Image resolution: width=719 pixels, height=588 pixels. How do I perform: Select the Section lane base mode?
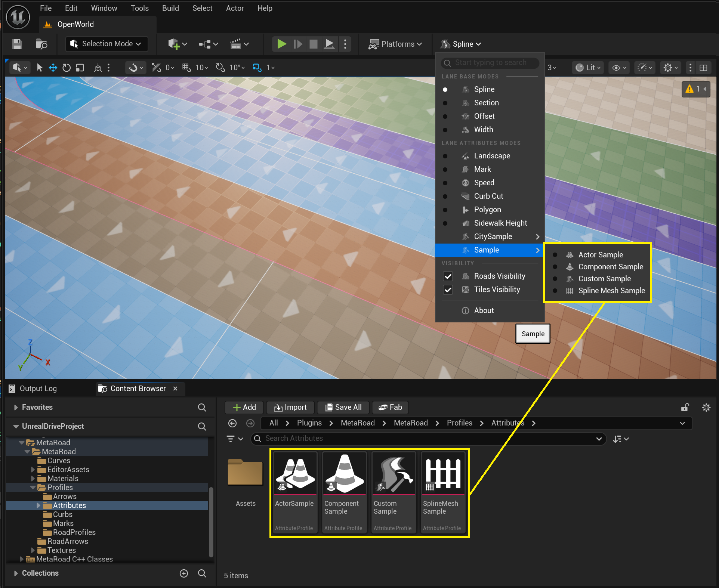pos(490,103)
